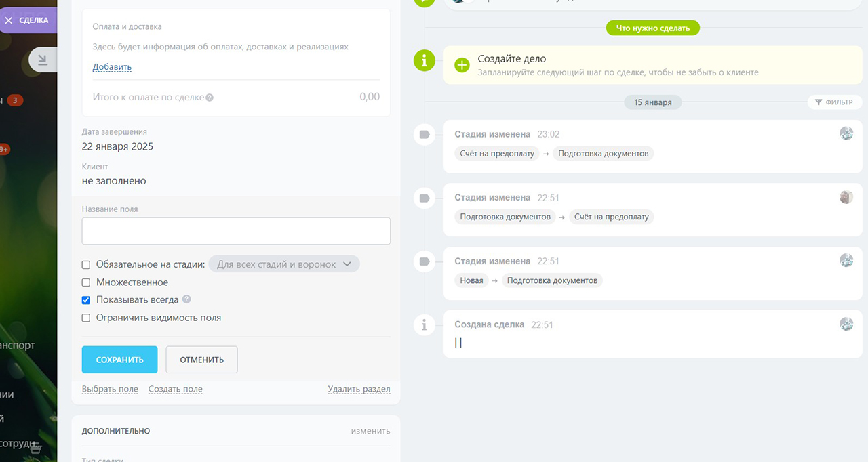Focus the Название поля text input
Screen dimensions: 868x462
(x=236, y=231)
